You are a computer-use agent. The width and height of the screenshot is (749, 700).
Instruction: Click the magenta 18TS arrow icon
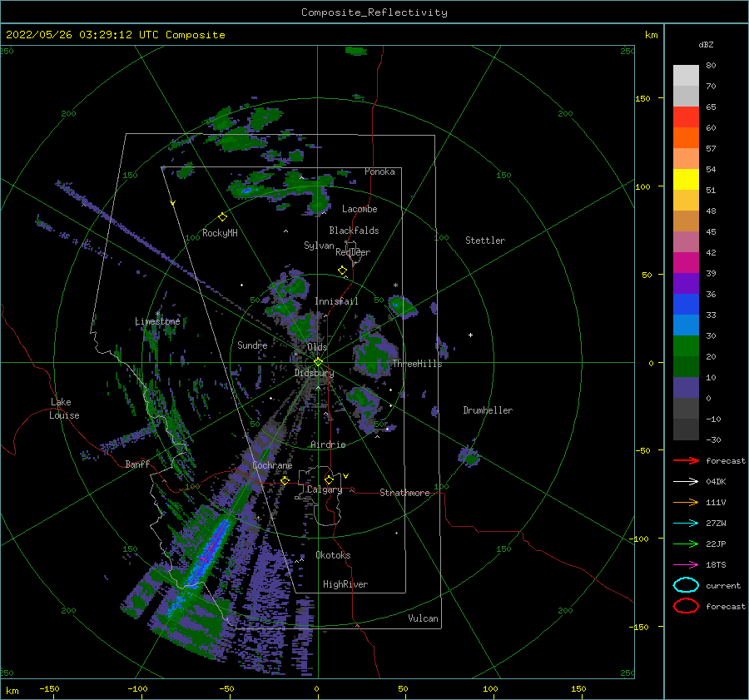(686, 565)
